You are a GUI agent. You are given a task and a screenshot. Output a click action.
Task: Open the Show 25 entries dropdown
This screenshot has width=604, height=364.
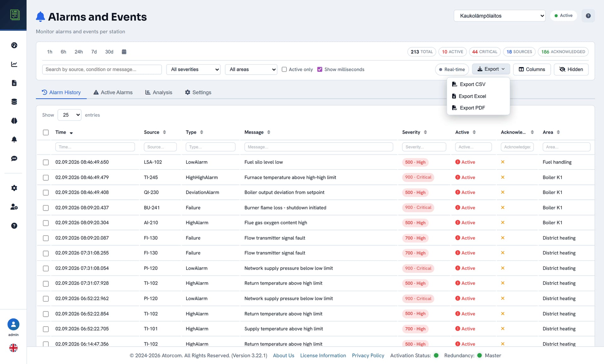pyautogui.click(x=69, y=115)
